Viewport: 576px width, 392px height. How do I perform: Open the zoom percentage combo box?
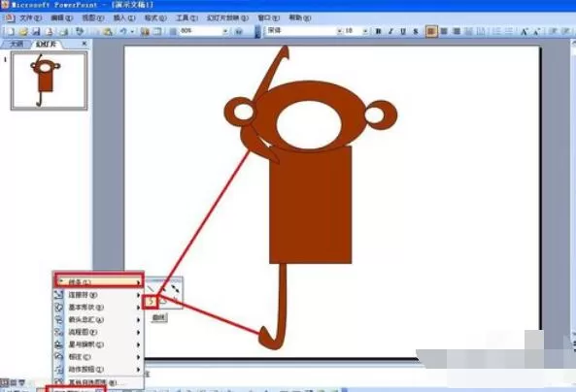point(204,32)
